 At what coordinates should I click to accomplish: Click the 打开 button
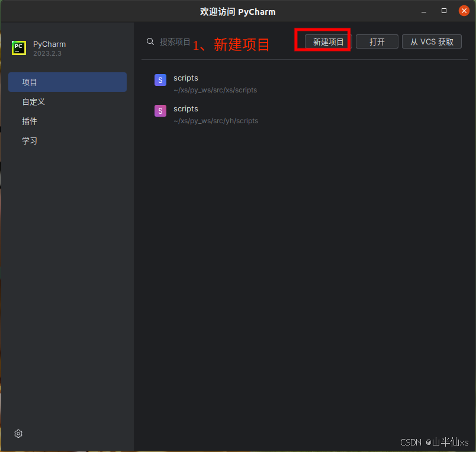[x=377, y=41]
